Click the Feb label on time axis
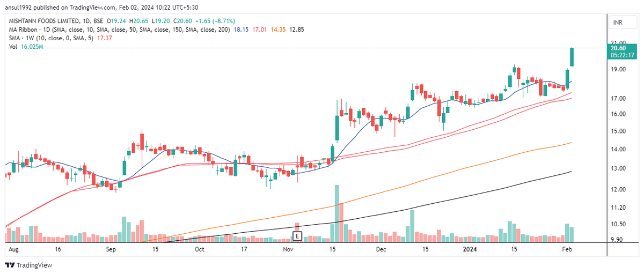This screenshot has width=644, height=274. tap(568, 249)
